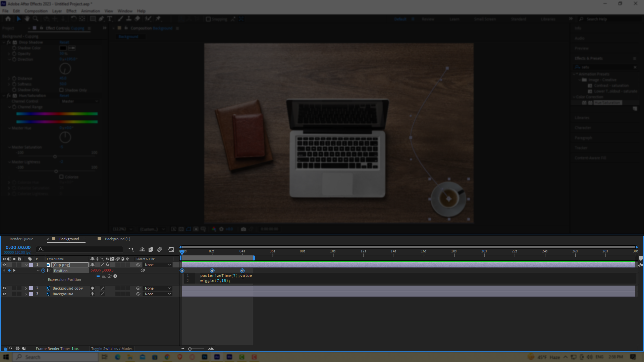Activate the Zoom tool
Screen dimensions: 644x362
coord(36,19)
